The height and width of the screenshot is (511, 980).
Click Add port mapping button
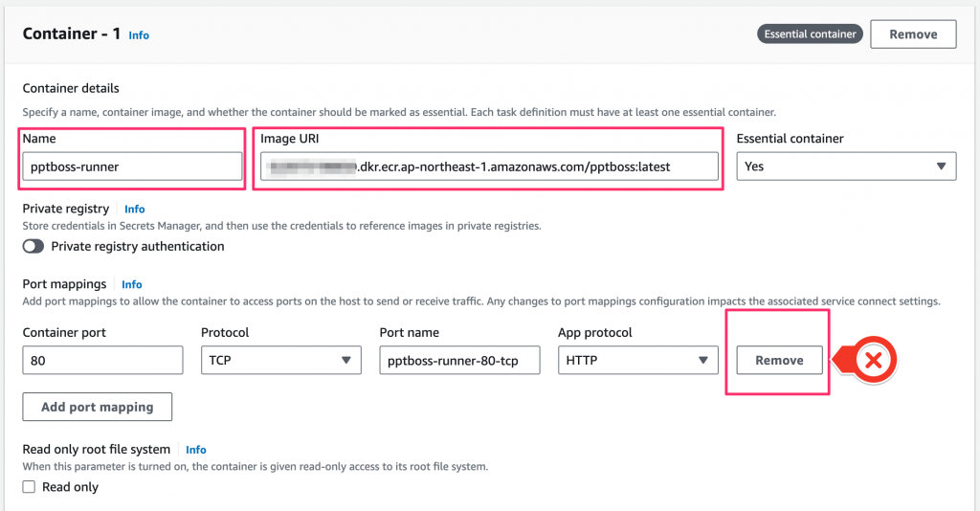tap(97, 407)
